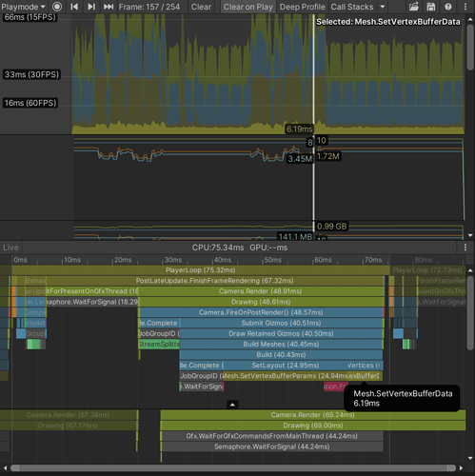Viewport: 475px width, 476px height.
Task: Click the horizontal timeline scrollbar thumb
Action: click(x=233, y=468)
